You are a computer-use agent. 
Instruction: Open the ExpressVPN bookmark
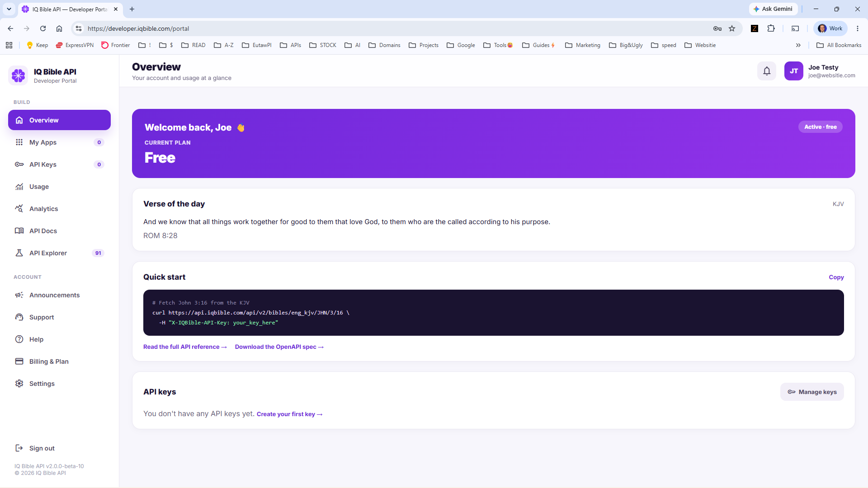[75, 45]
